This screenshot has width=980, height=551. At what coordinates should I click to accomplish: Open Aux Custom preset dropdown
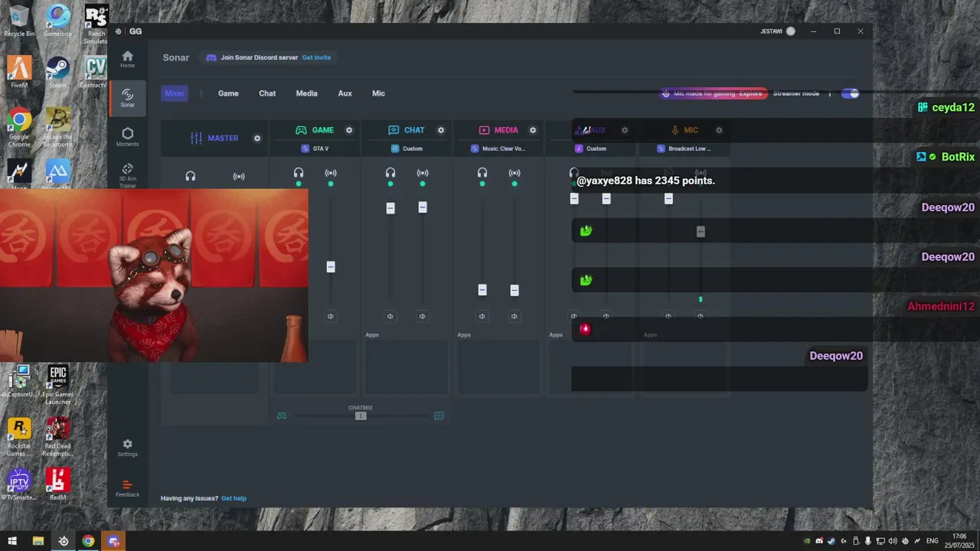[591, 148]
